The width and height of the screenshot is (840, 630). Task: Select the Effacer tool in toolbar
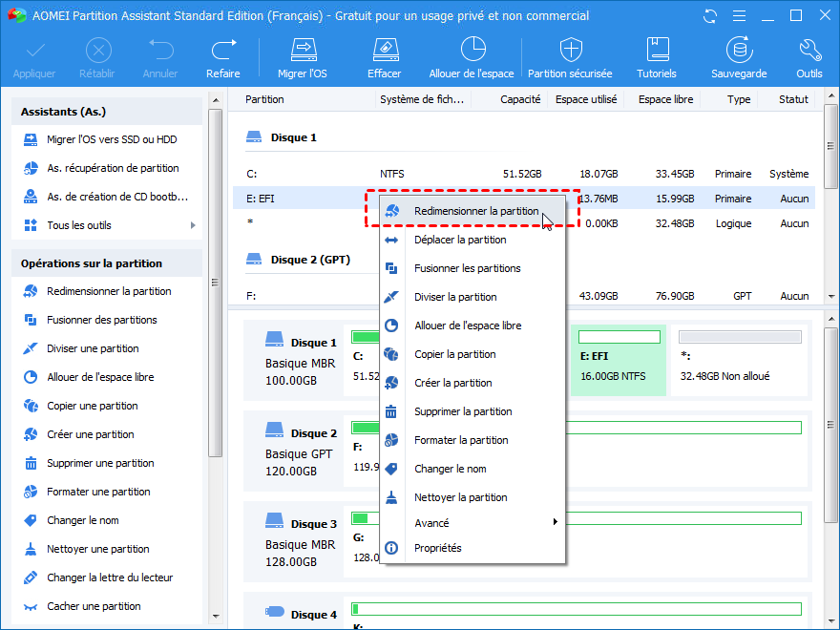coord(384,51)
